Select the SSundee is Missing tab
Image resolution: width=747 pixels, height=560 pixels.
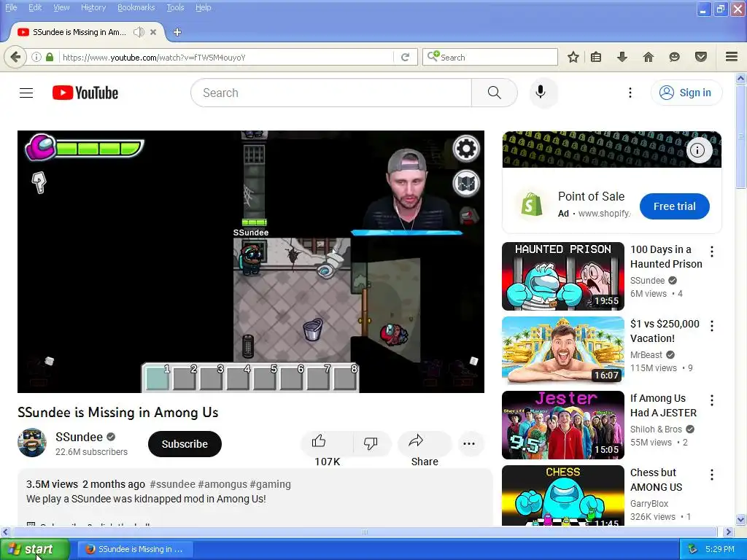pos(79,32)
